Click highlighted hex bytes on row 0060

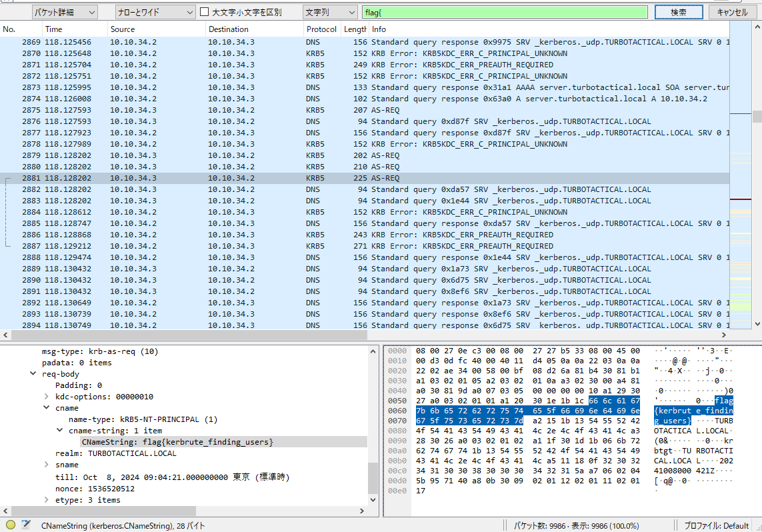coord(528,411)
